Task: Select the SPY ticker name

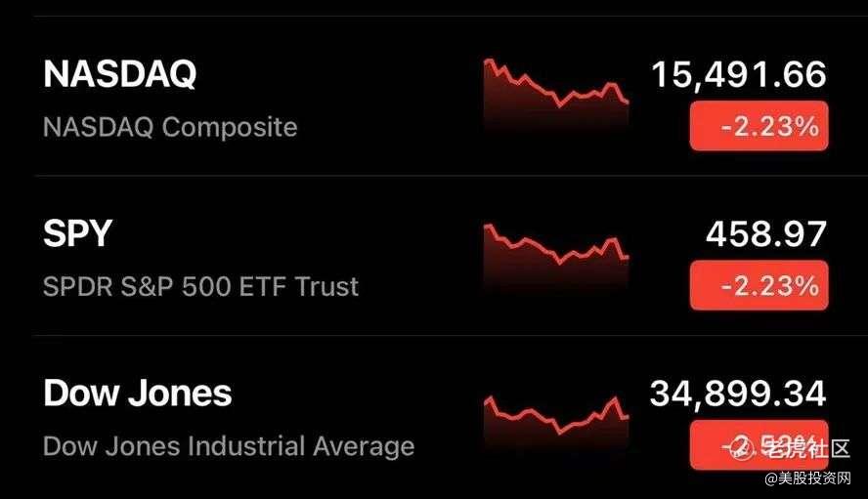Action: tap(77, 233)
